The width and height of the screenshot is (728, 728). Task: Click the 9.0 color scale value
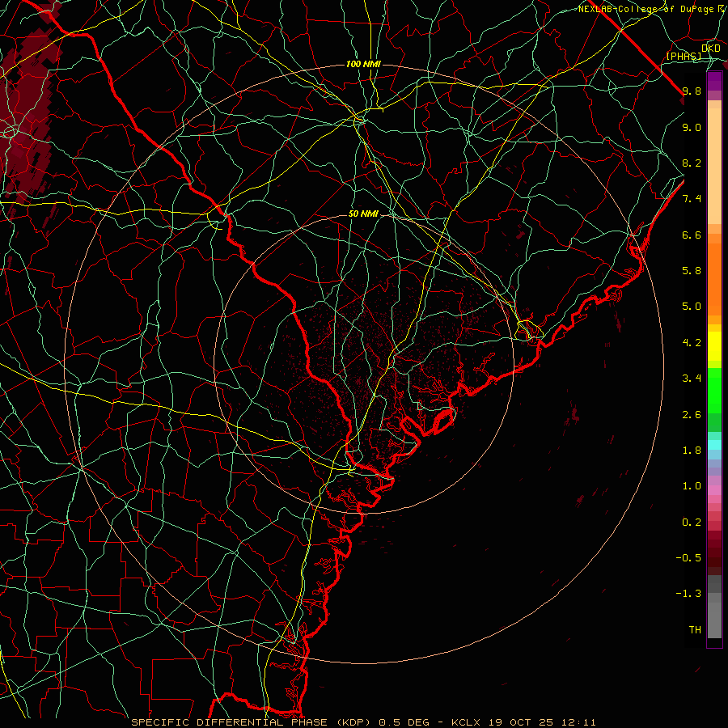(x=692, y=127)
